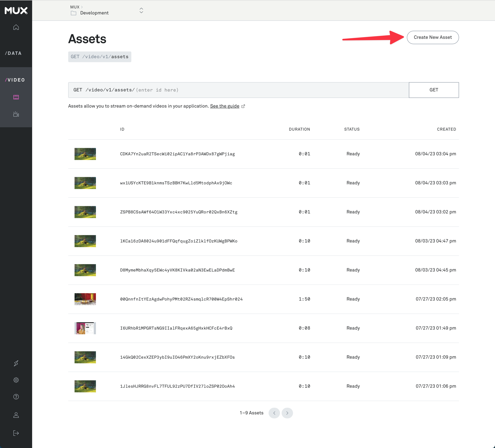Go to next assets page
The height and width of the screenshot is (448, 495).
pos(287,413)
